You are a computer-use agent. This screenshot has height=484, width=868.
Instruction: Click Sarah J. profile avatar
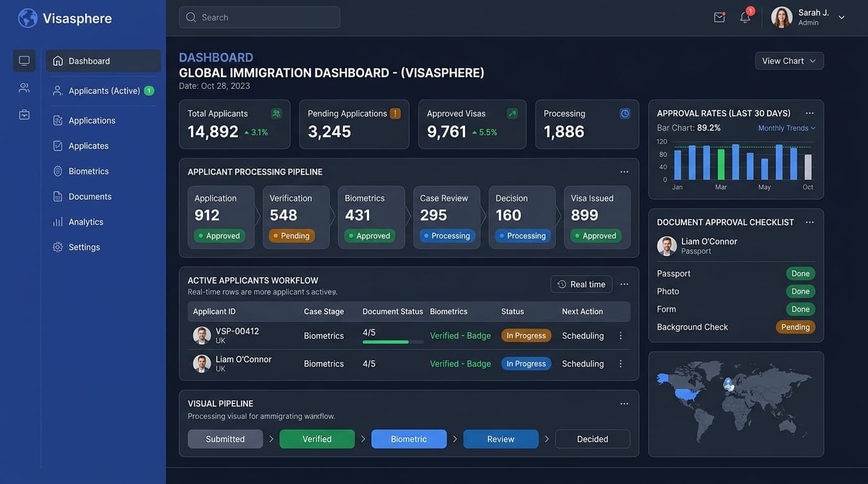782,18
